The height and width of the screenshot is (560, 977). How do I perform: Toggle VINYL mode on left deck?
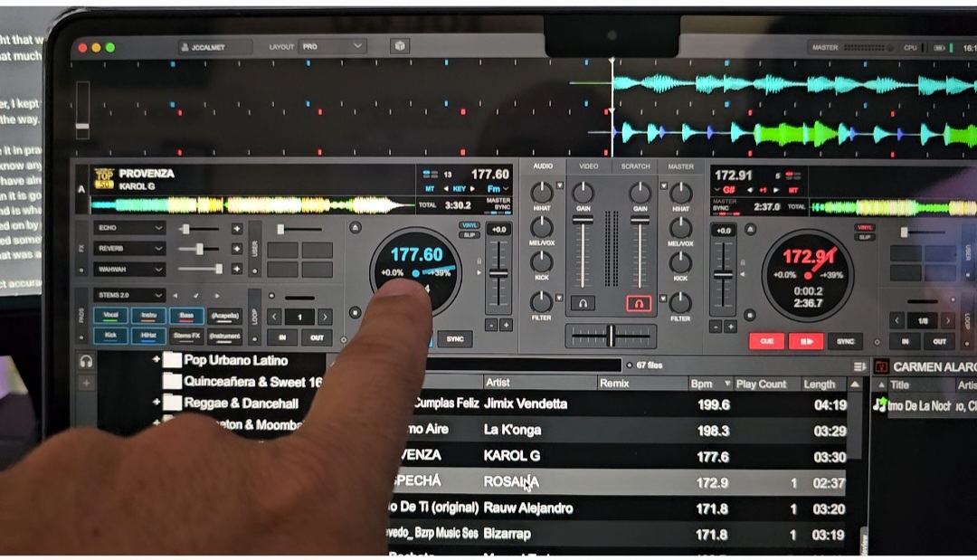470,225
